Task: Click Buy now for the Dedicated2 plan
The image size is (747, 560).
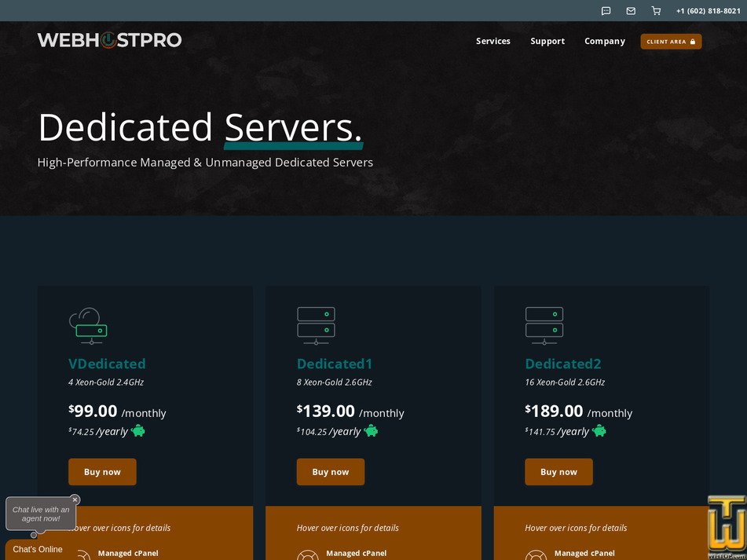Action: click(x=558, y=471)
